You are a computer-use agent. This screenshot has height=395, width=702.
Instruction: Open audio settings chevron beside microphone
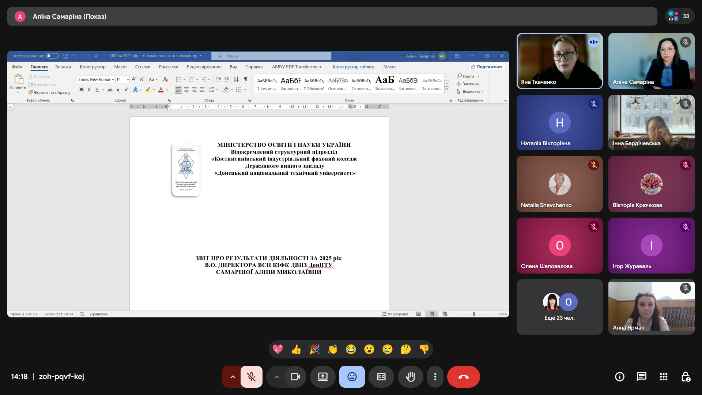[231, 377]
